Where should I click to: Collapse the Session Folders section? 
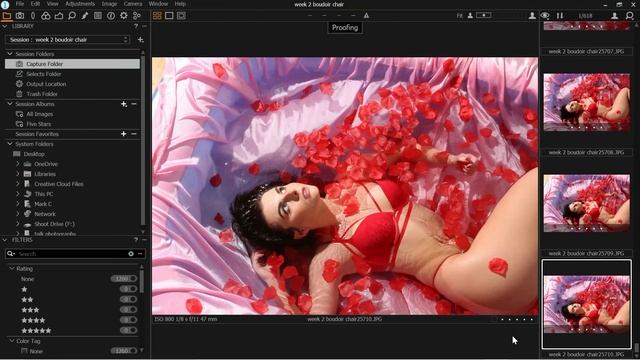tap(10, 54)
